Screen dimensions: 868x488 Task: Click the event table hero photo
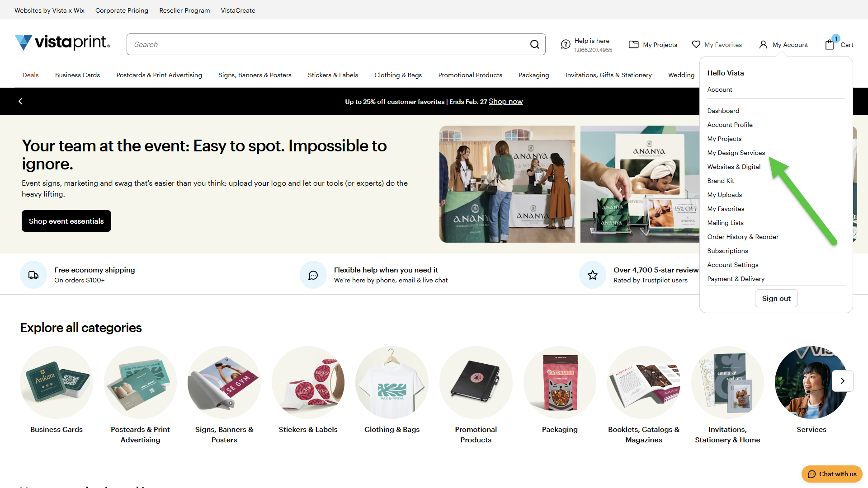[x=507, y=184]
